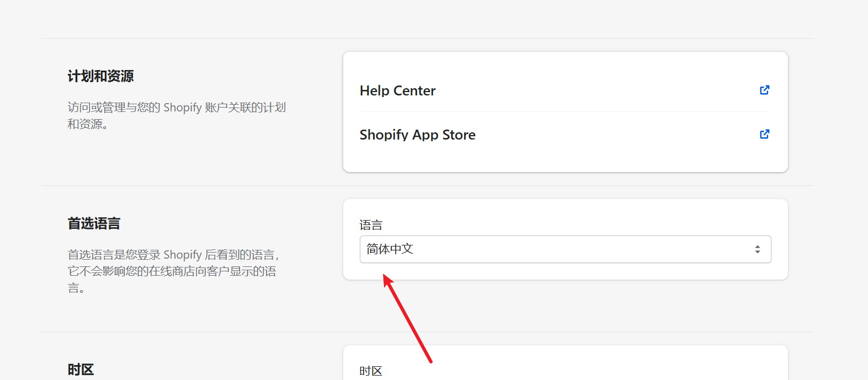Viewport: 868px width, 380px height.
Task: Click the separator line above the 首选语言 section
Action: [x=427, y=186]
